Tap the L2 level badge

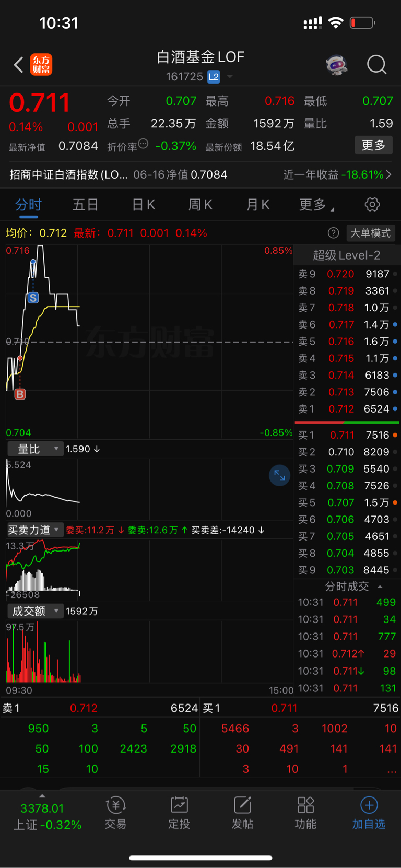(214, 77)
